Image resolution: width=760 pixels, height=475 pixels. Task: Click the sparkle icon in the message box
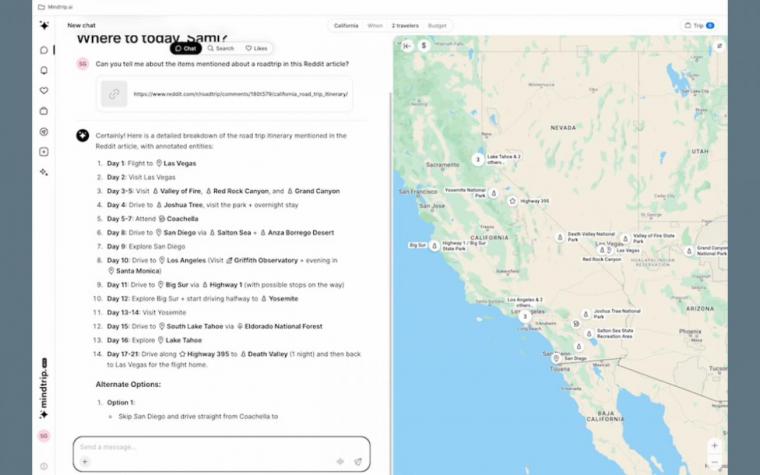tap(340, 461)
